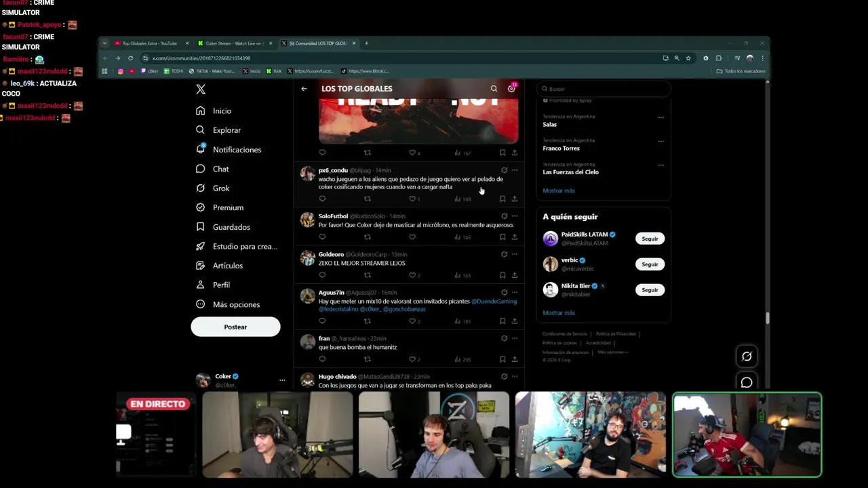Click the X logo in the sidebar
Viewport: 868px width, 488px height.
click(201, 89)
